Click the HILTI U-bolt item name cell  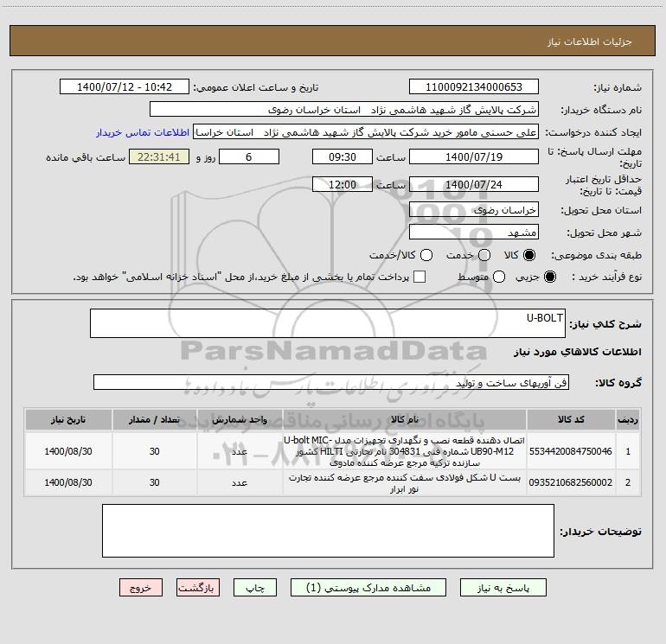pyautogui.click(x=405, y=451)
